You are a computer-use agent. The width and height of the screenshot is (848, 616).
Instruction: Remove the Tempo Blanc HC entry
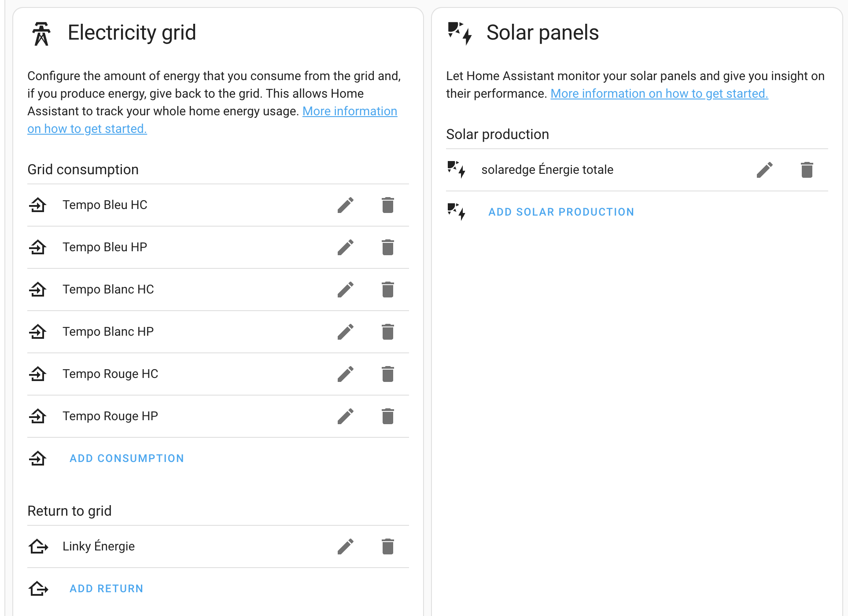pyautogui.click(x=387, y=290)
